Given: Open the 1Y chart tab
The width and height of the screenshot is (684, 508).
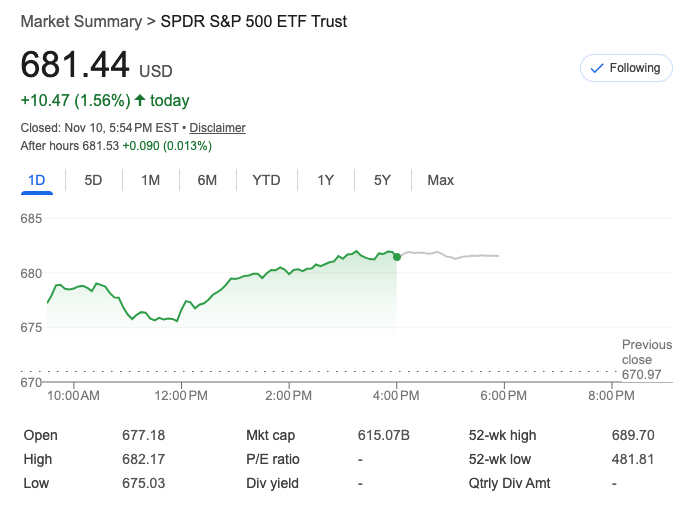Looking at the screenshot, I should click(325, 180).
